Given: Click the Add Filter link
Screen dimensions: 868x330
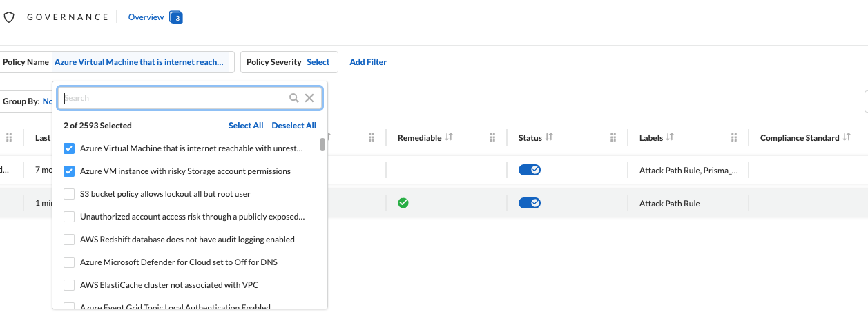Looking at the screenshot, I should click(368, 62).
